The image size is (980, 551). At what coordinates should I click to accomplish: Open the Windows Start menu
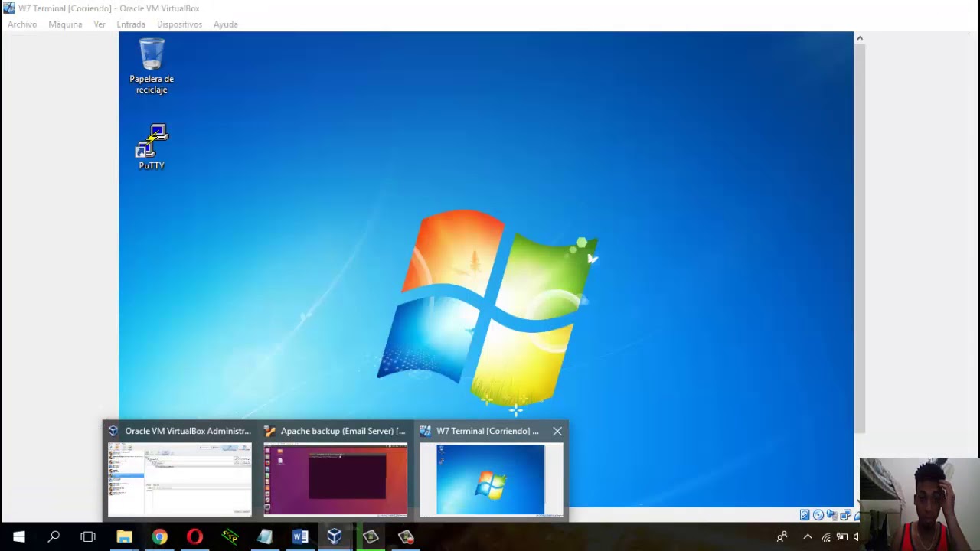pyautogui.click(x=18, y=537)
